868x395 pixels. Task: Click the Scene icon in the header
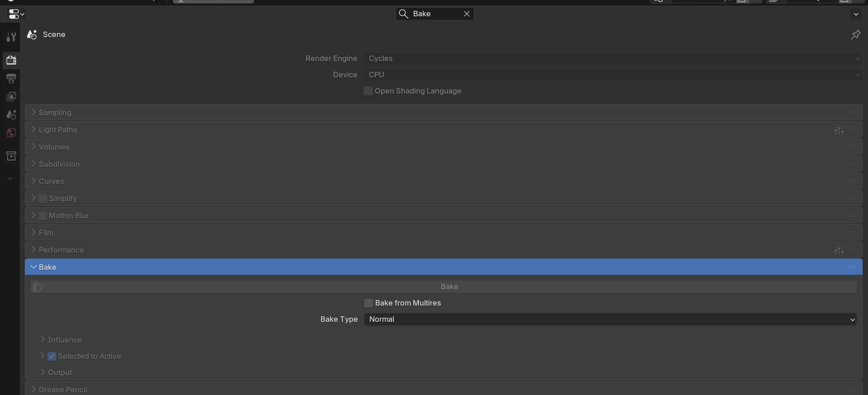tap(32, 35)
